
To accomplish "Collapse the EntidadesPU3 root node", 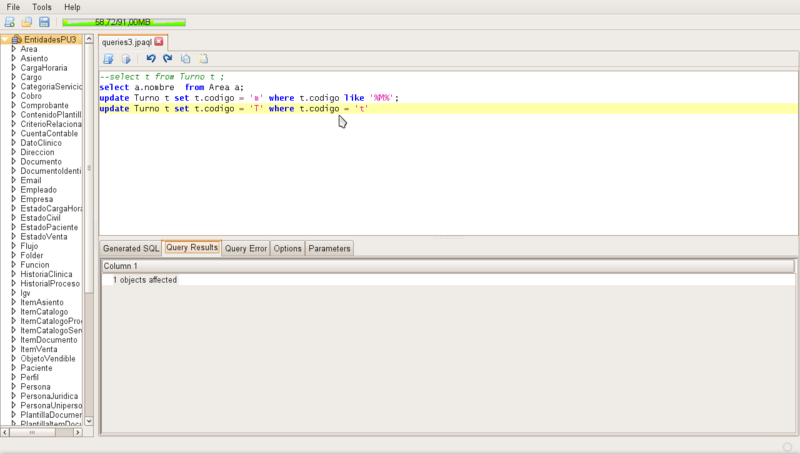I will [x=5, y=39].
